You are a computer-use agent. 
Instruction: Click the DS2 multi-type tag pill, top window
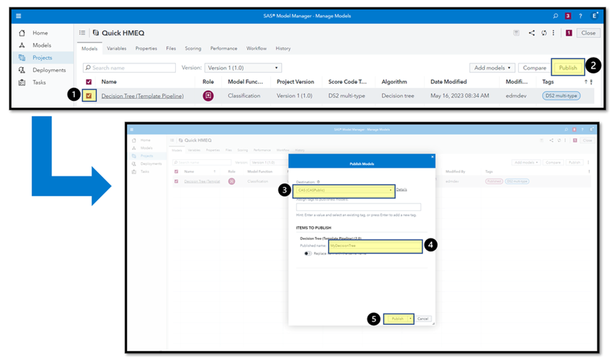point(561,96)
